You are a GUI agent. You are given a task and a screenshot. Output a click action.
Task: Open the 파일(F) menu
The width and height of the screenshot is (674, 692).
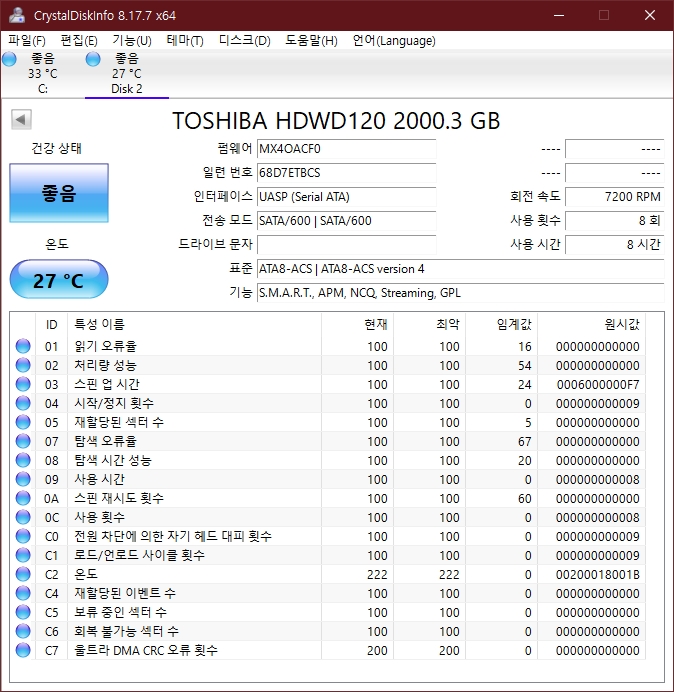click(x=27, y=41)
